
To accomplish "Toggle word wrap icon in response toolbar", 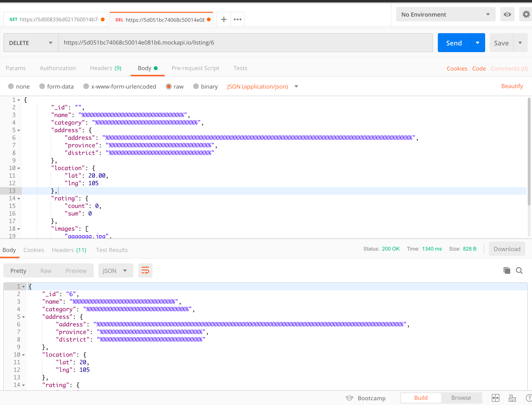I will coord(145,270).
